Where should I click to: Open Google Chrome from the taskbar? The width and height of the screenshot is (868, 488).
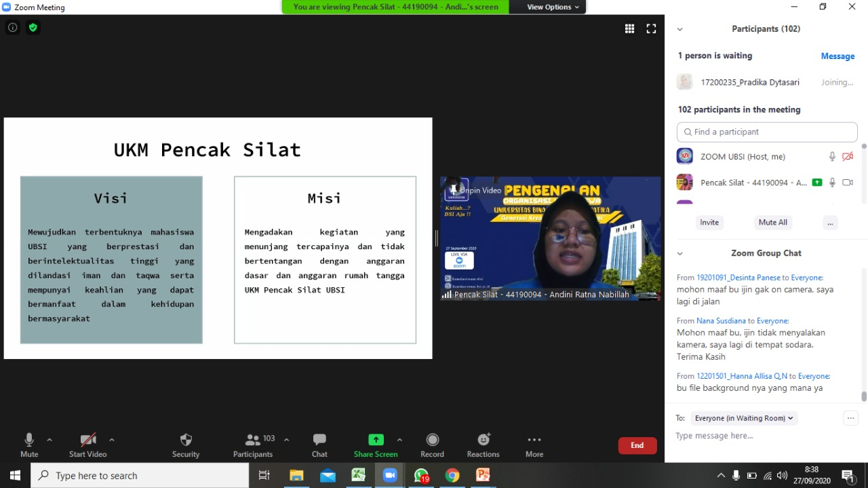452,476
